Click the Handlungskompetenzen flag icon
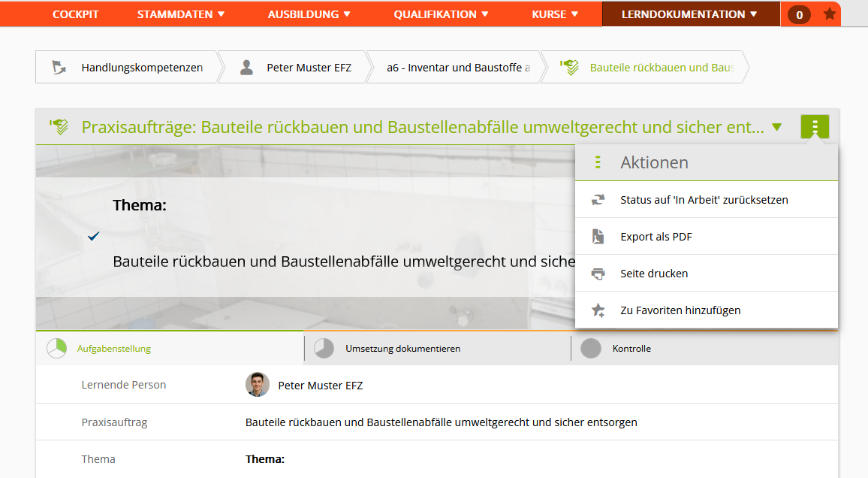This screenshot has width=868, height=478. (59, 68)
